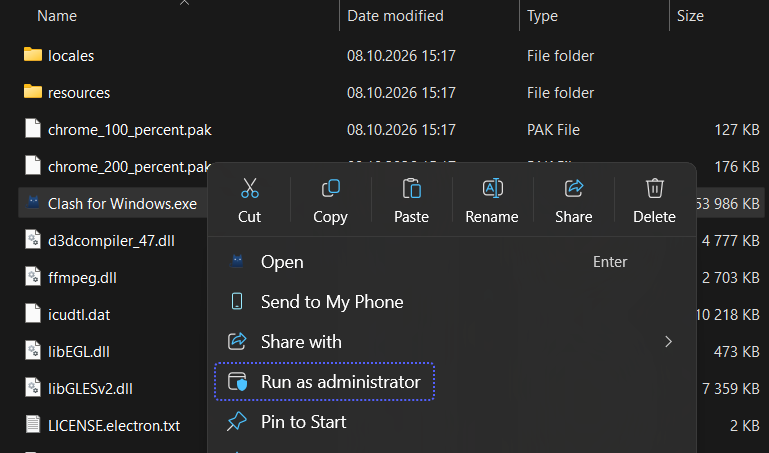Click the Enter shortcut hint beside Open
Image resolution: width=769 pixels, height=453 pixels.
coord(610,262)
